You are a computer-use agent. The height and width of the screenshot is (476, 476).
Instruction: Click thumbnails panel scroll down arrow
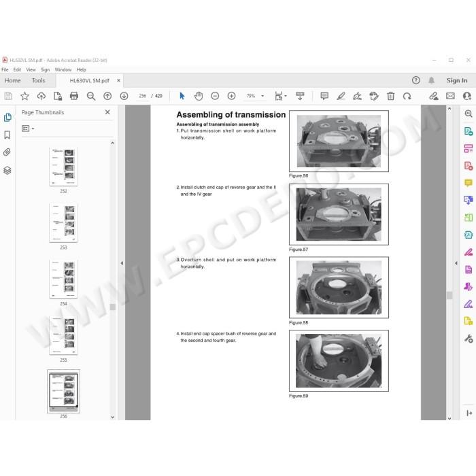113,417
